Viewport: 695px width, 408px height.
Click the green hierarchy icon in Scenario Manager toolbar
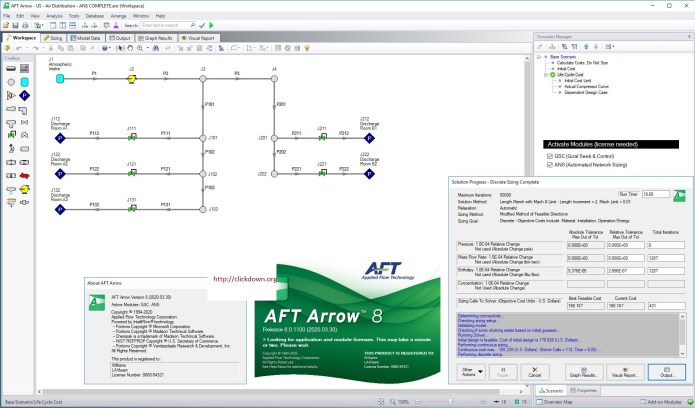pyautogui.click(x=552, y=47)
